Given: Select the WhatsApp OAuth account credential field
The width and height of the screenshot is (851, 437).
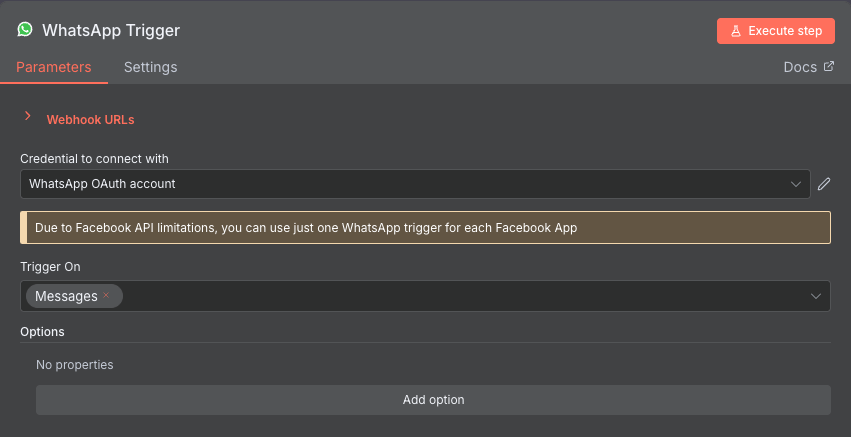Looking at the screenshot, I should [400, 184].
